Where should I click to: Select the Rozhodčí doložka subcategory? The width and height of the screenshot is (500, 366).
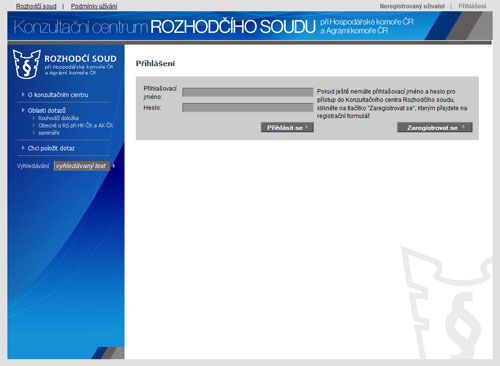click(x=58, y=118)
